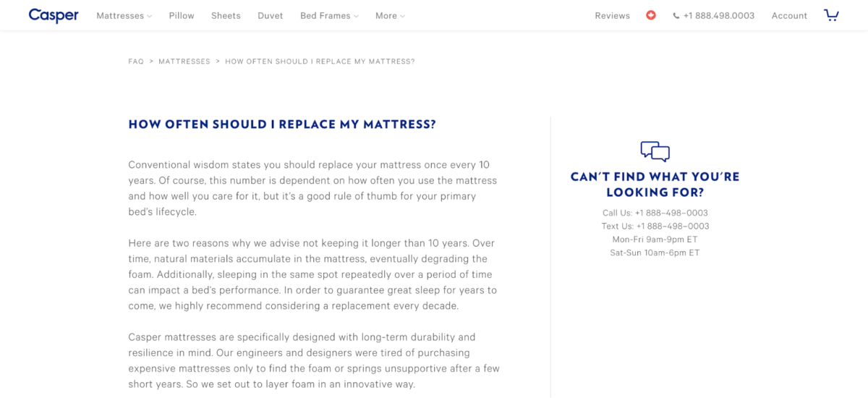Open the Pillow menu item

point(182,16)
